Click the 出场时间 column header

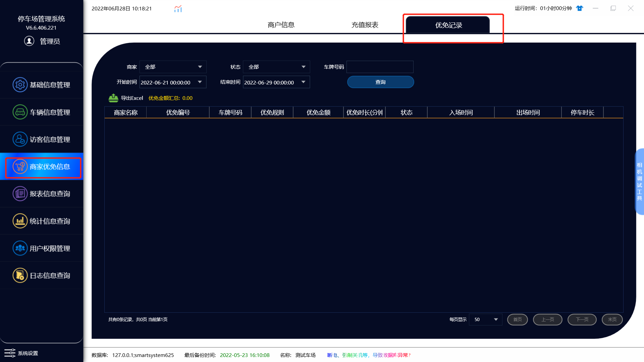528,112
